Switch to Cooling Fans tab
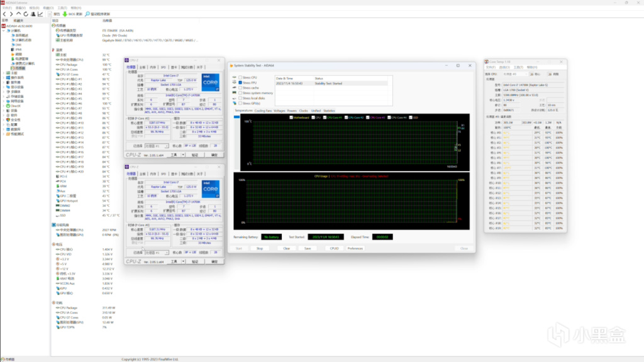The image size is (644, 362). click(x=263, y=111)
